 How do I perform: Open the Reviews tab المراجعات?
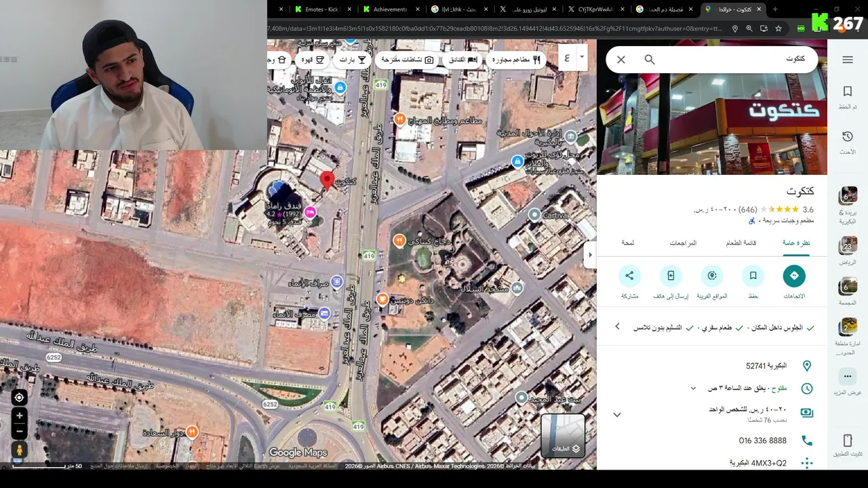tap(683, 243)
